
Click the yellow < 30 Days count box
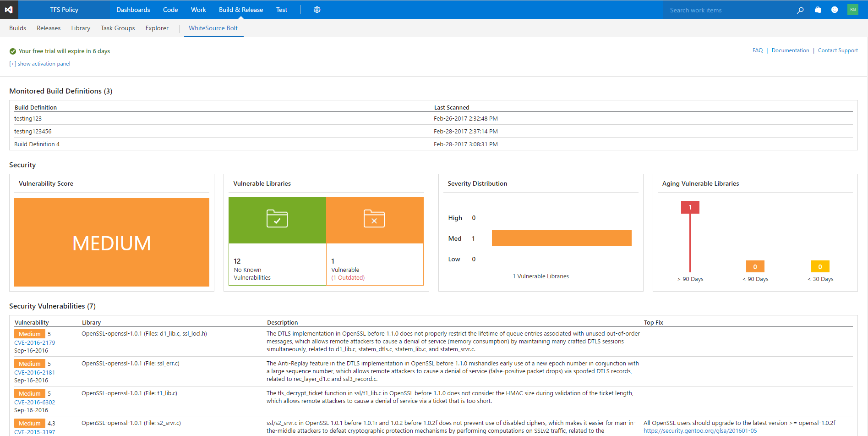[x=820, y=266]
